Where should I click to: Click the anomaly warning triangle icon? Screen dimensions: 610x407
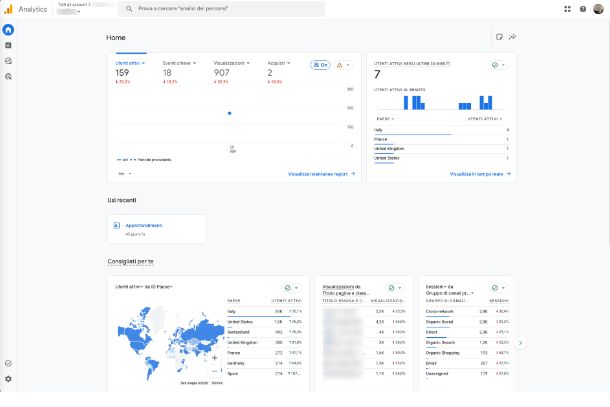(340, 65)
